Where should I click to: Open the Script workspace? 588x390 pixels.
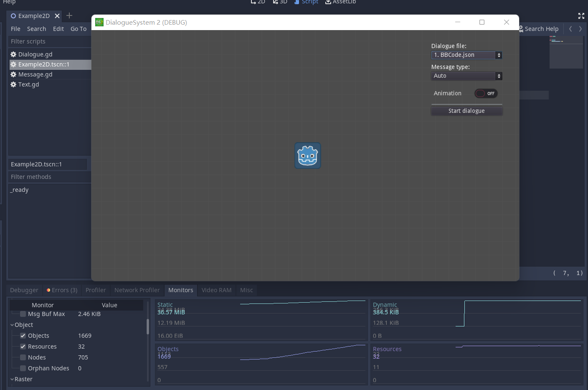coord(306,2)
